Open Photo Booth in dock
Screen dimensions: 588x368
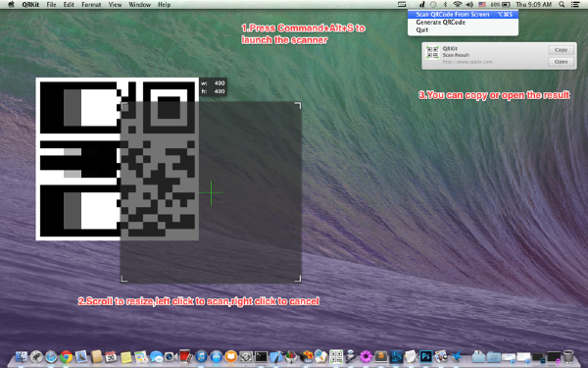tap(185, 356)
